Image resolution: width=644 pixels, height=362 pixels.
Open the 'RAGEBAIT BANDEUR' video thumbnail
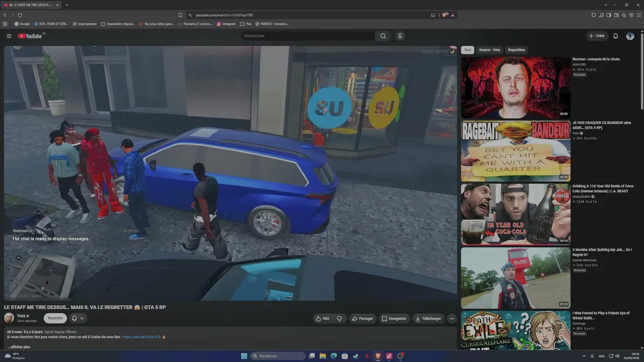point(516,151)
